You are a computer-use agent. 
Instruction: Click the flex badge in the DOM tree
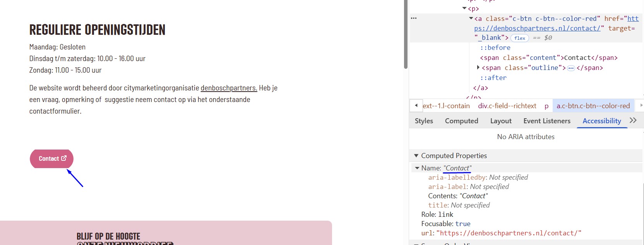click(x=519, y=38)
